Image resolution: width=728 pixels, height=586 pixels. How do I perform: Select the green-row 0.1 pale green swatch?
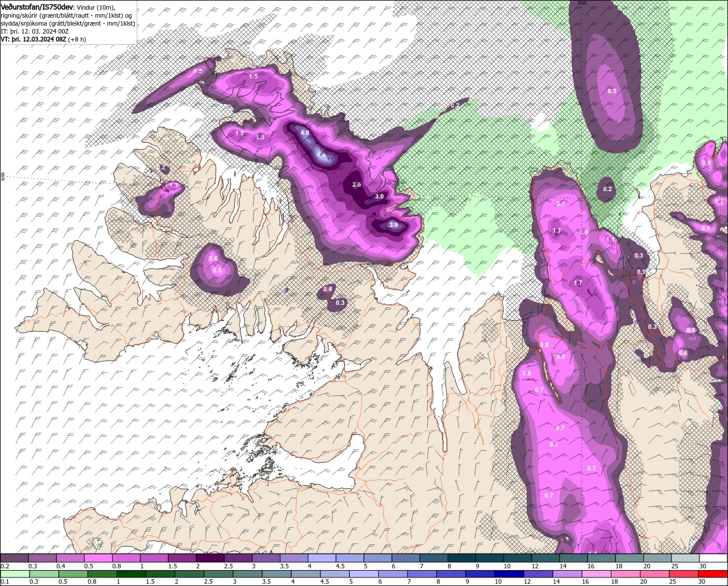(15, 574)
